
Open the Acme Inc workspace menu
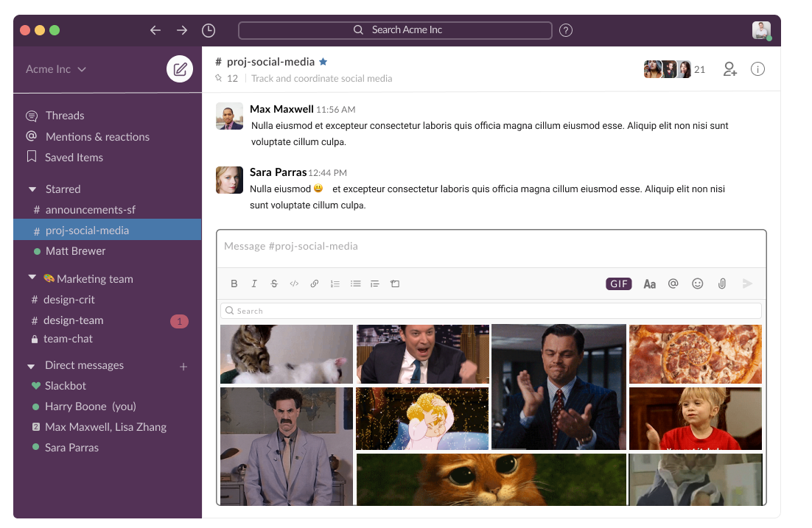point(56,68)
